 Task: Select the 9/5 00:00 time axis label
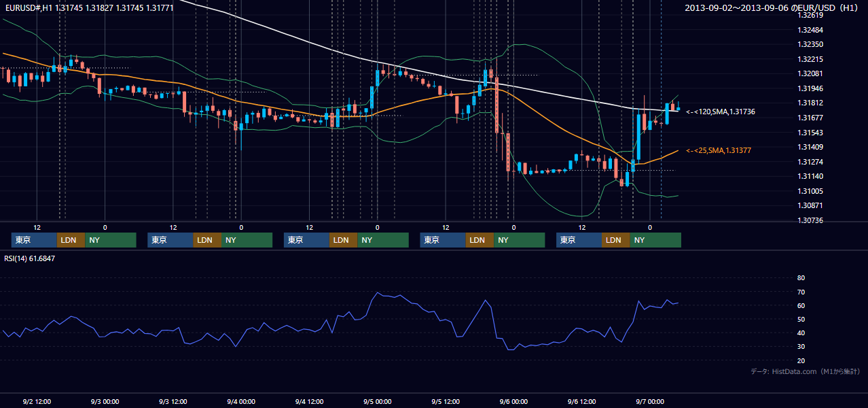377,401
